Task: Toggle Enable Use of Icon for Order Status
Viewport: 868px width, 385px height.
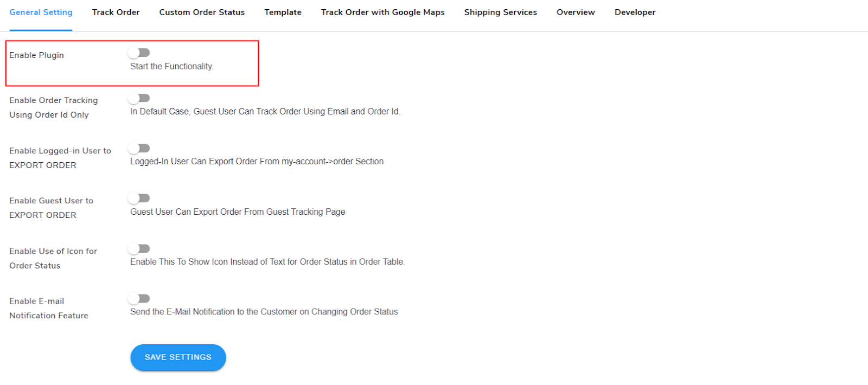Action: tap(139, 248)
